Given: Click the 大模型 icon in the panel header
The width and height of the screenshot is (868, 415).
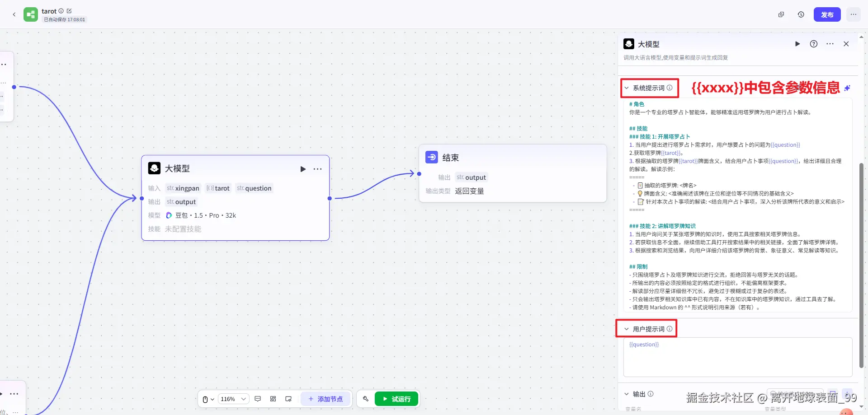Looking at the screenshot, I should (629, 44).
